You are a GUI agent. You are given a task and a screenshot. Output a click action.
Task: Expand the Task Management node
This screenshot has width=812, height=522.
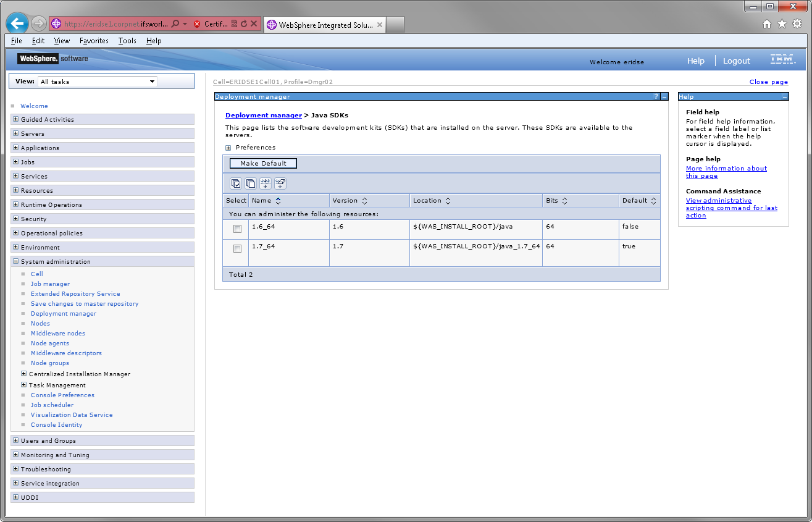(x=24, y=385)
